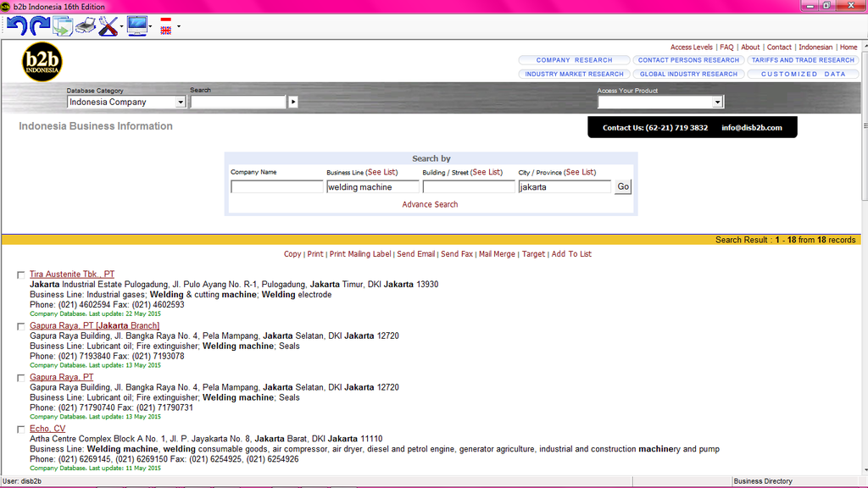868x488 pixels.
Task: Focus the Company Name input field
Action: pyautogui.click(x=277, y=187)
